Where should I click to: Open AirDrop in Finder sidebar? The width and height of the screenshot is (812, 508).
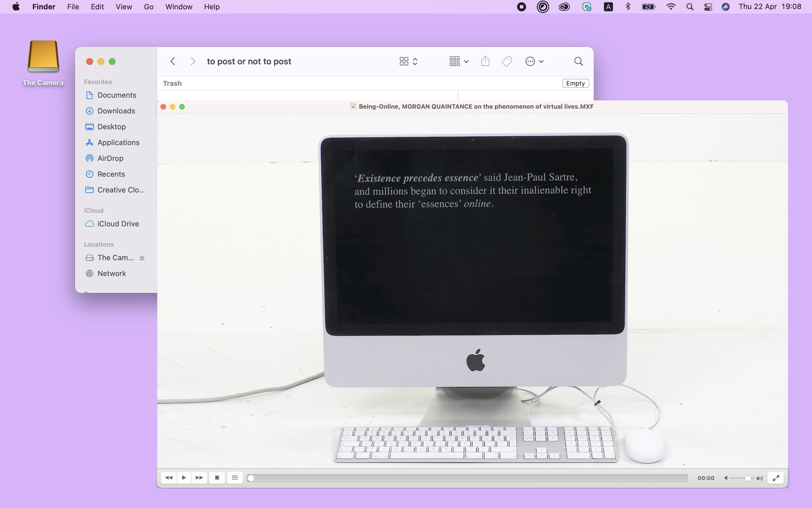coord(104,158)
